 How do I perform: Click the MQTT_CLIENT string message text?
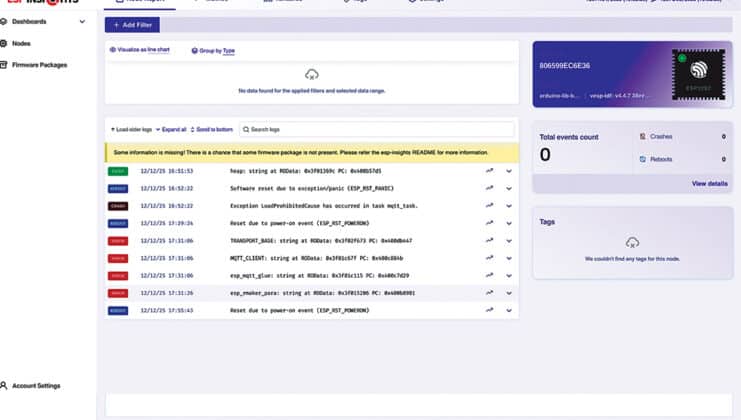pos(317,258)
